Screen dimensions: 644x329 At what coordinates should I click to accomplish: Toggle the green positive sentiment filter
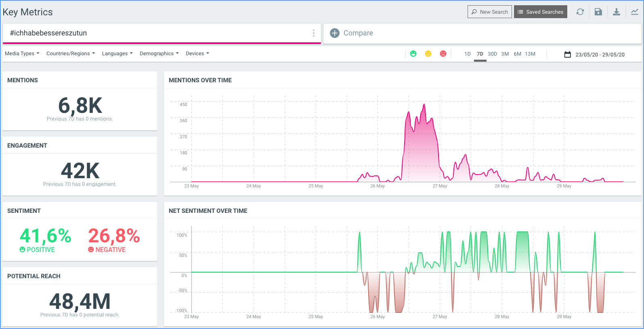413,54
